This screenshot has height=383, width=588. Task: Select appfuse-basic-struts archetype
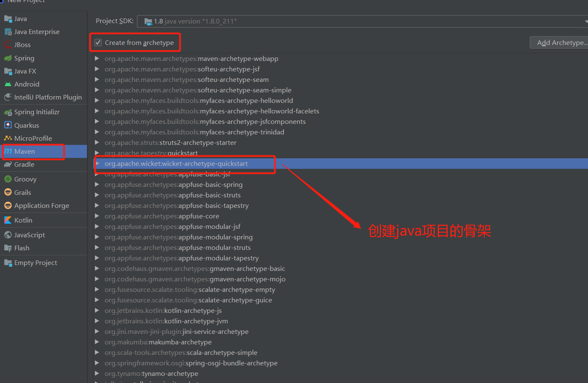[341, 195]
